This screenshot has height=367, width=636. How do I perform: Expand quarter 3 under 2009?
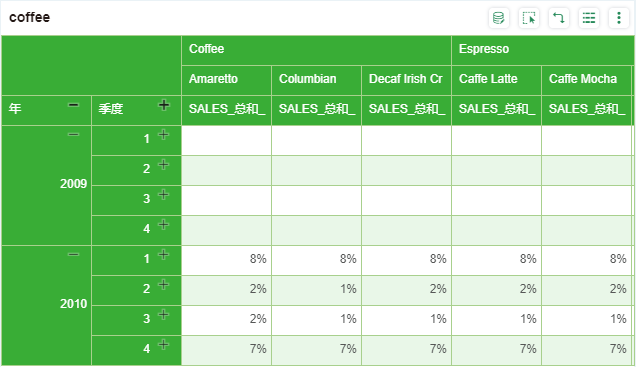(x=163, y=195)
